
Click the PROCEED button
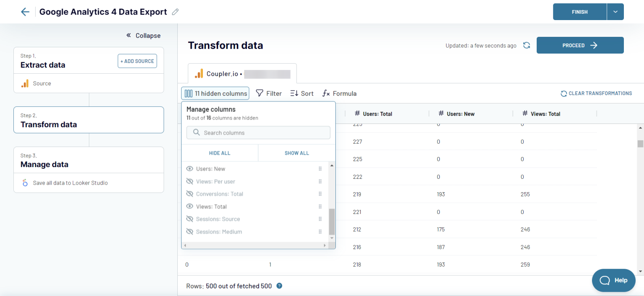coord(580,45)
